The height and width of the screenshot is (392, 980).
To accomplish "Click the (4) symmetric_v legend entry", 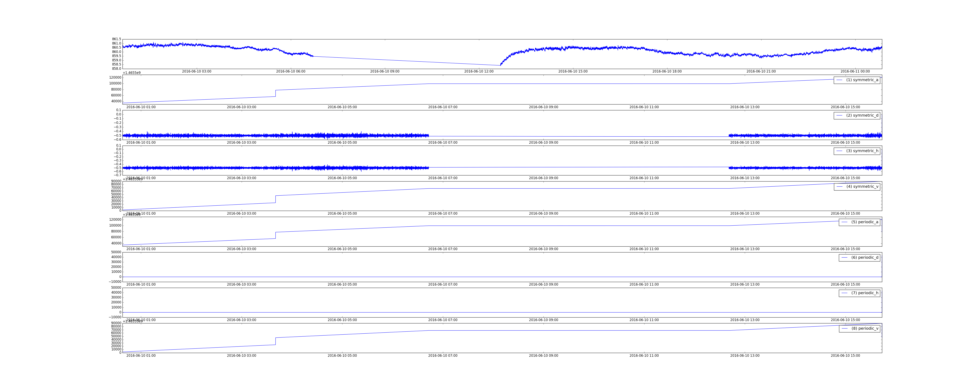I will [857, 186].
